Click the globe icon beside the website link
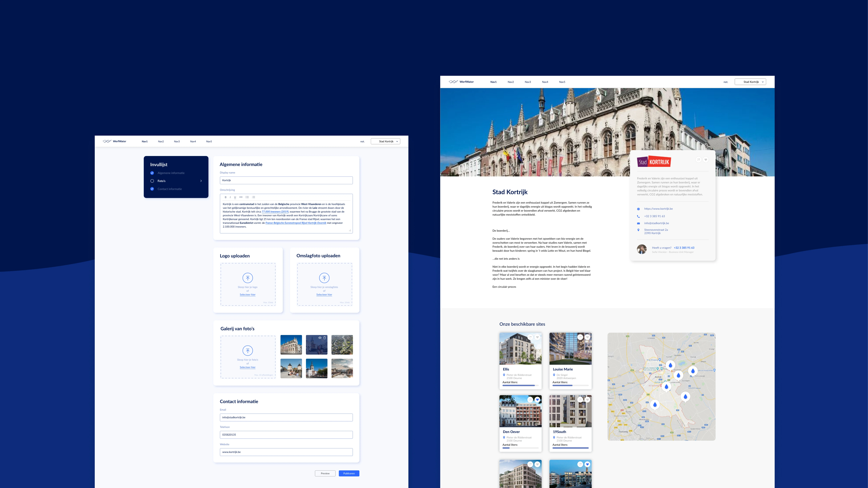This screenshot has width=868, height=488. click(x=638, y=209)
